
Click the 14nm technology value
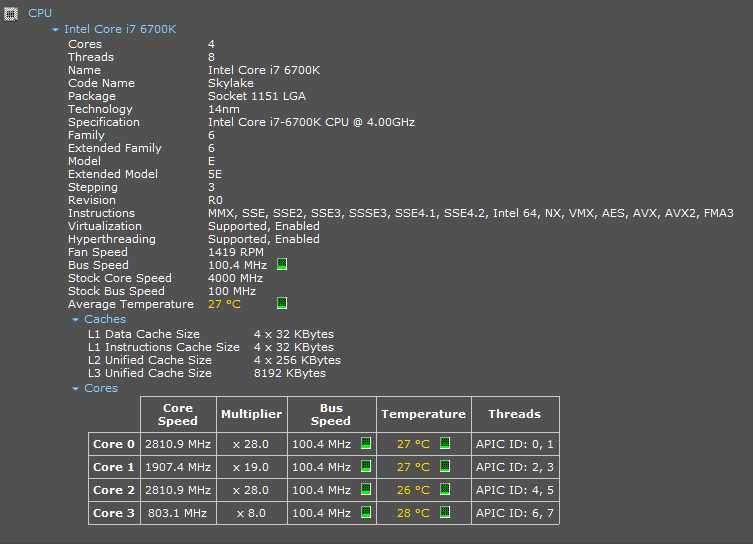pyautogui.click(x=224, y=109)
